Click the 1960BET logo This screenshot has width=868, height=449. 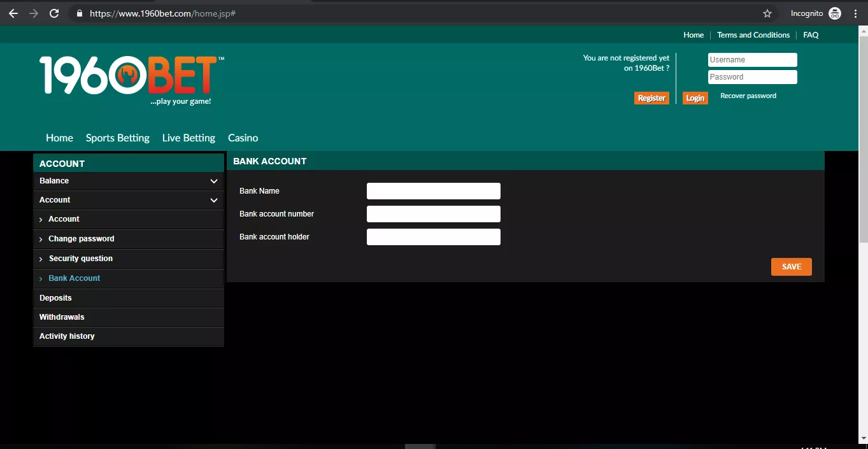click(131, 79)
